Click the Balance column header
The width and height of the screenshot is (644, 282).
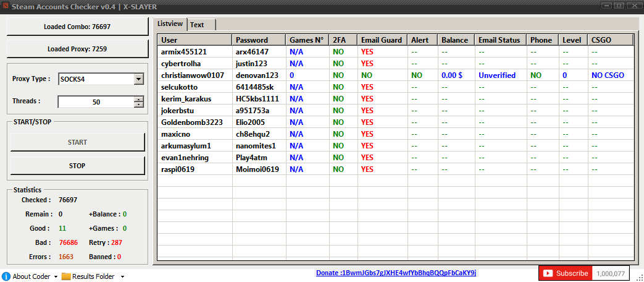(x=456, y=40)
